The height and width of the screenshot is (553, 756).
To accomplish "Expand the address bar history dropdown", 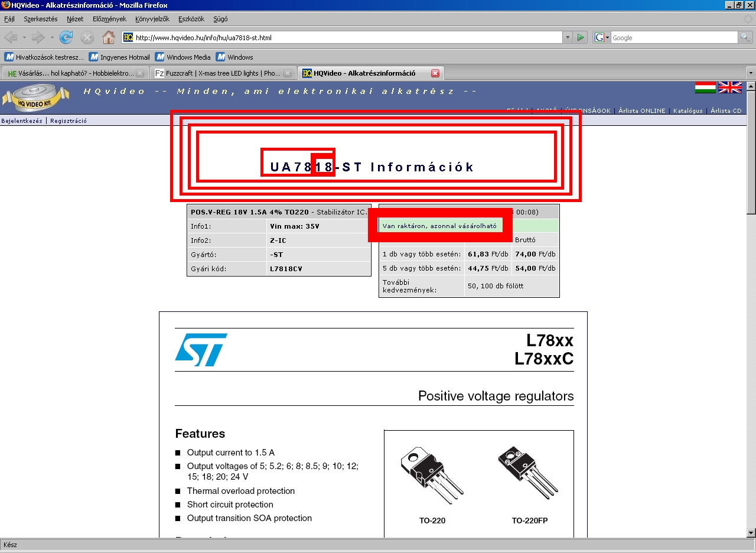I will point(568,37).
